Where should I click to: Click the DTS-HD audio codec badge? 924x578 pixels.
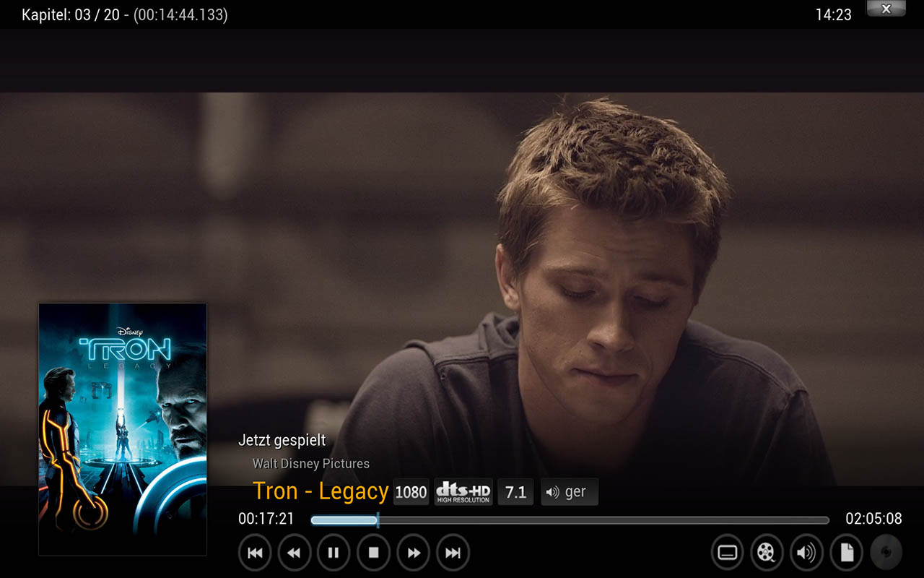tap(463, 492)
